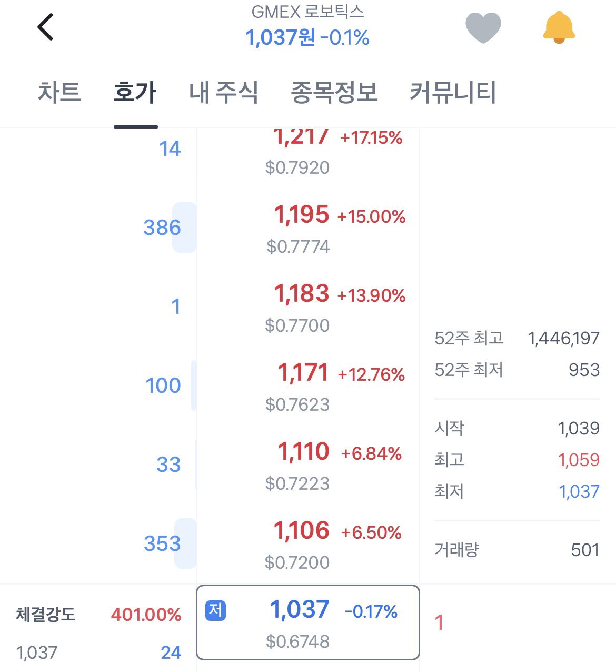Tap the 1,106 ask price row
This screenshot has width=616, height=672.
pos(308,544)
